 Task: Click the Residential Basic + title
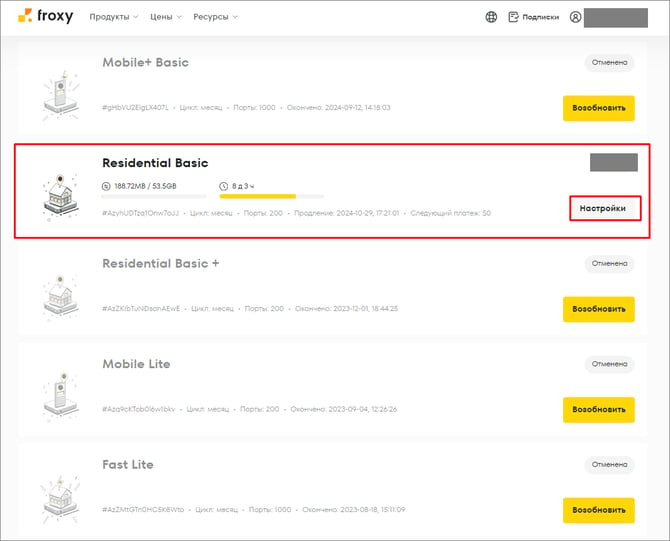click(161, 263)
